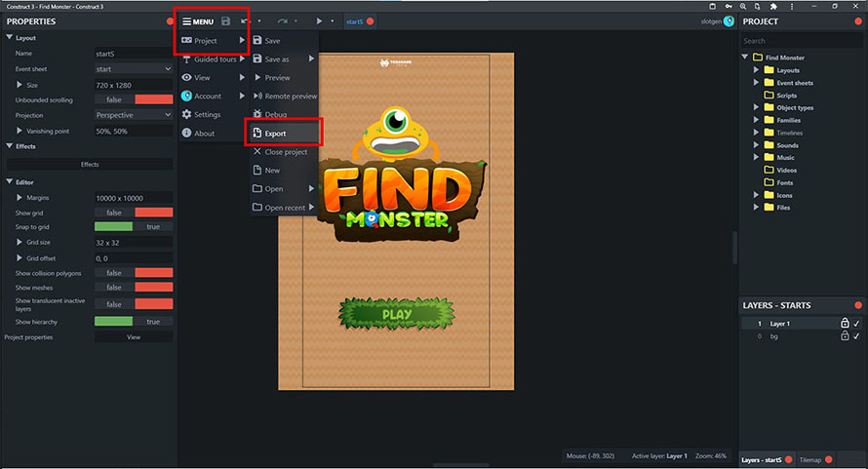Toggle Show collision polygons property
Screen dimensions: 868x469
pyautogui.click(x=134, y=273)
